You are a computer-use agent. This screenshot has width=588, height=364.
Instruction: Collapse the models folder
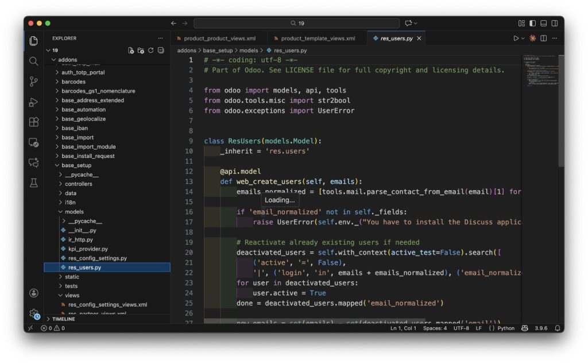74,212
